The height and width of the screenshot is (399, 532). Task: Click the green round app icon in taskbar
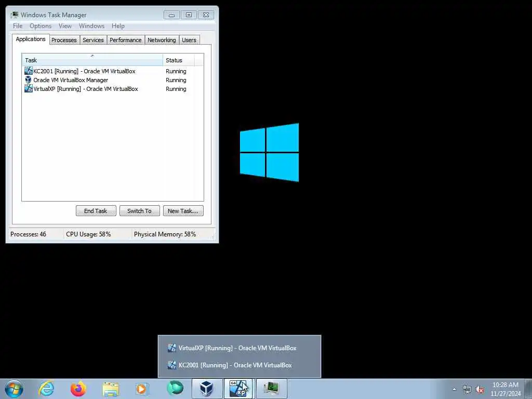(x=175, y=389)
